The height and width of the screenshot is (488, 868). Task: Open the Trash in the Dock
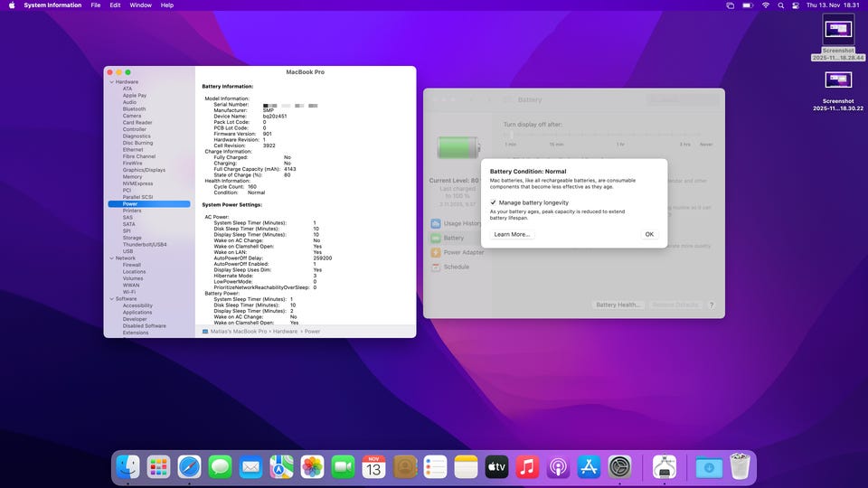click(x=740, y=466)
